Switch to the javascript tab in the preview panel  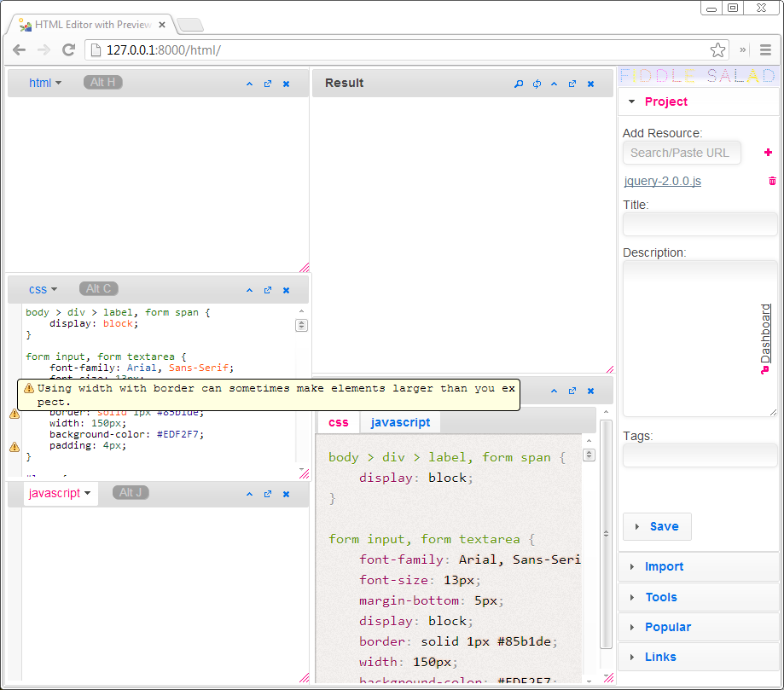pos(400,423)
